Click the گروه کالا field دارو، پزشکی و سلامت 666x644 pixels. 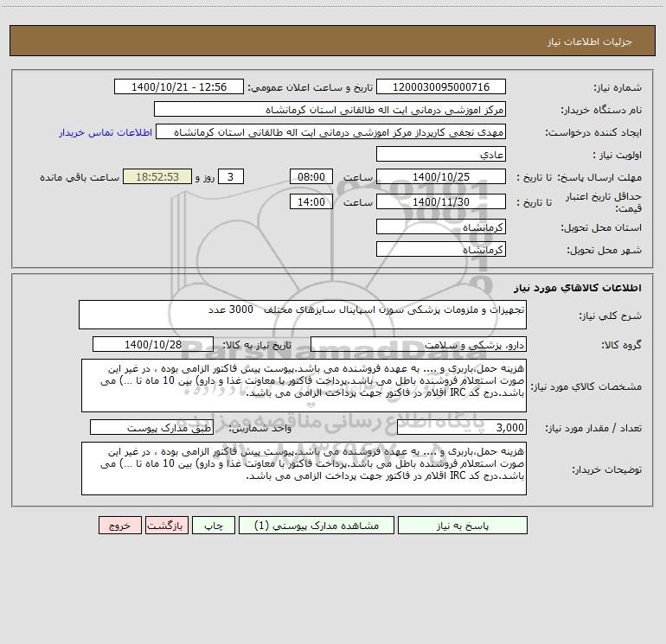coord(419,344)
